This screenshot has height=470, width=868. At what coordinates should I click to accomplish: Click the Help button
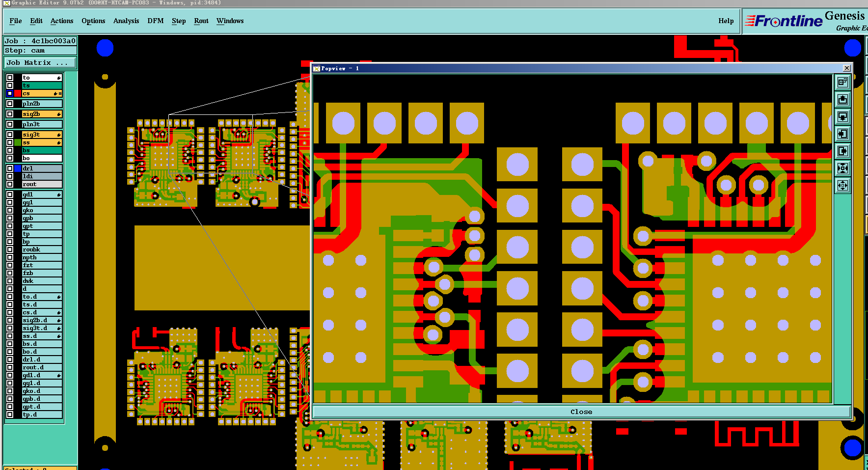[x=726, y=21]
